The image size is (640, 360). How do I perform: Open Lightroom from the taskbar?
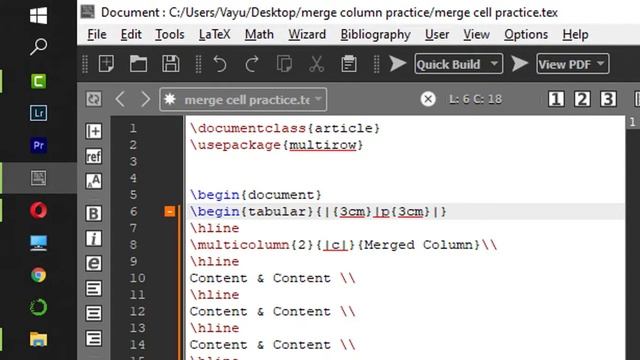(38, 113)
